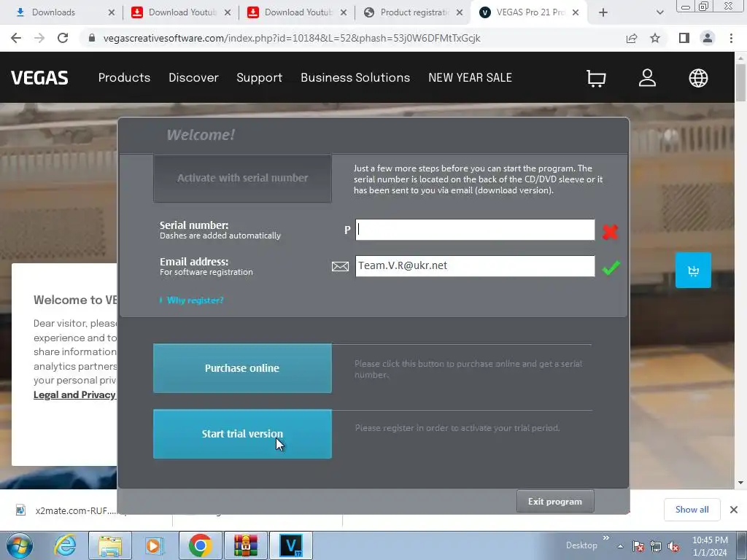Click the VEGAS logo

[39, 77]
